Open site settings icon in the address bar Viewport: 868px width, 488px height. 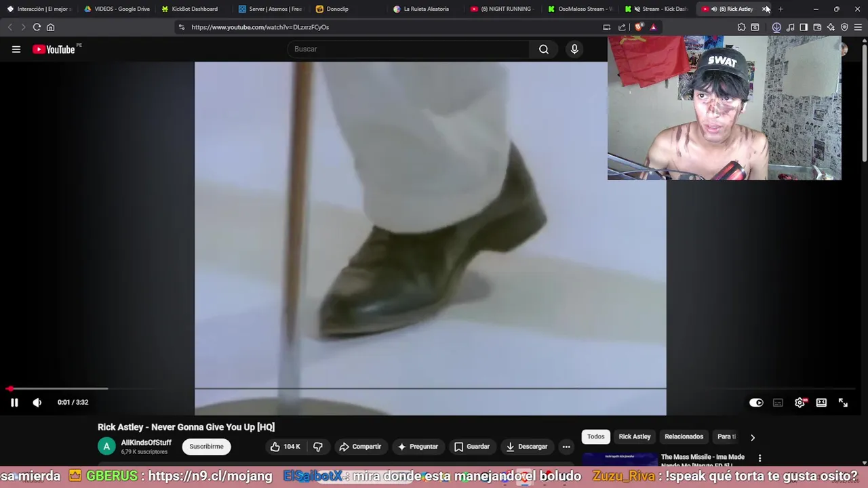181,27
